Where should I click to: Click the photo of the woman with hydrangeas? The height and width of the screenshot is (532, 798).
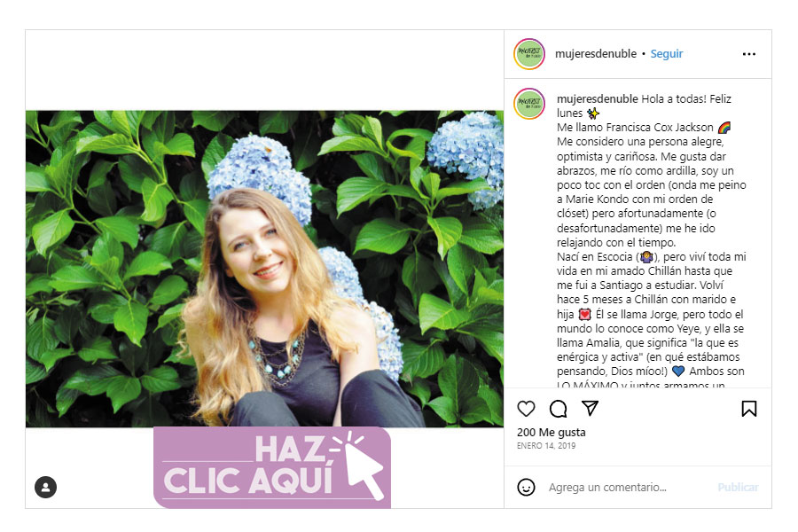[x=264, y=269]
